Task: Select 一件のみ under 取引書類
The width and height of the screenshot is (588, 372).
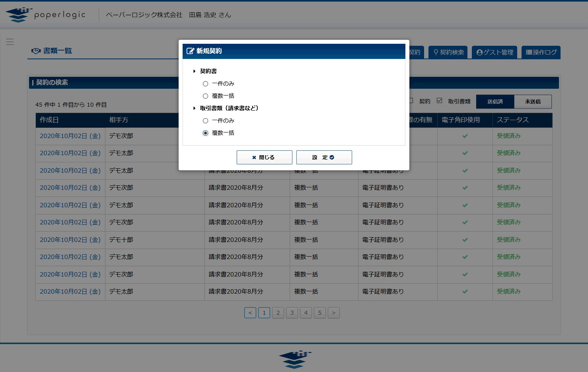Action: [205, 121]
